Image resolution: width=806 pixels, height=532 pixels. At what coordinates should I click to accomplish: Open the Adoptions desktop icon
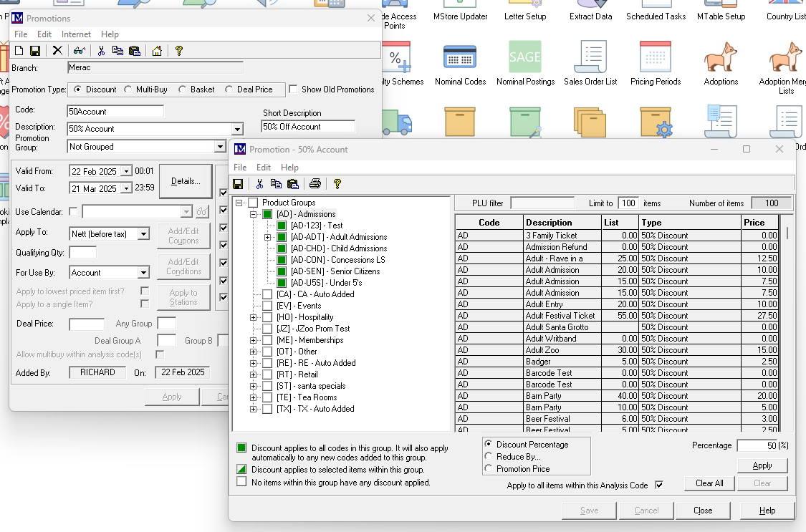(x=720, y=57)
